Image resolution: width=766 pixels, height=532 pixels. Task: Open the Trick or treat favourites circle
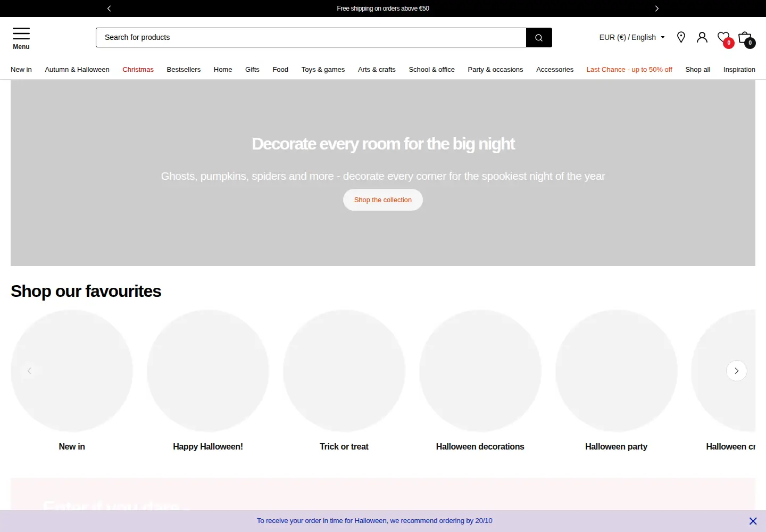click(x=344, y=371)
